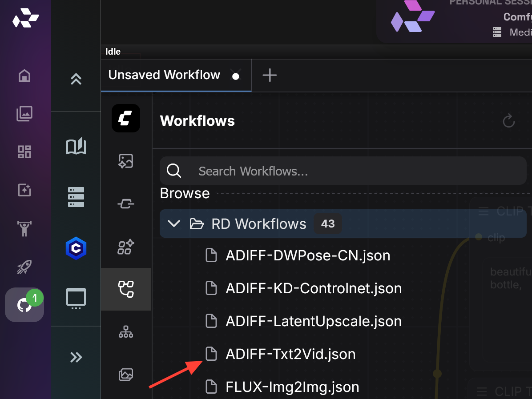Click the Workflows panel heading

[x=197, y=121]
